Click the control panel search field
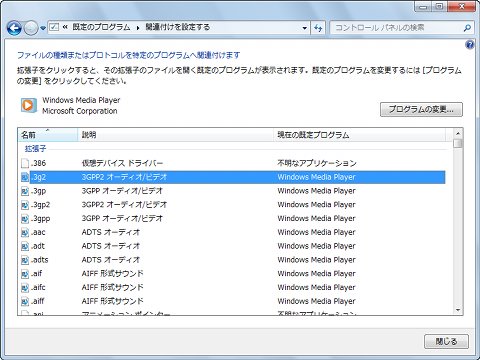Viewport: 480px width, 360px height. [397, 28]
